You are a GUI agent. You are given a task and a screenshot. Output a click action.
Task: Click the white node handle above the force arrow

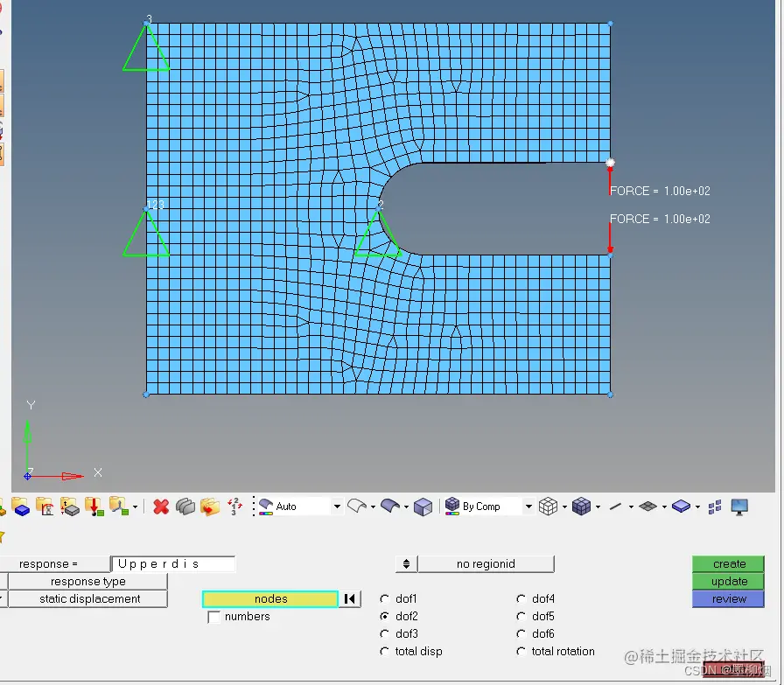610,163
